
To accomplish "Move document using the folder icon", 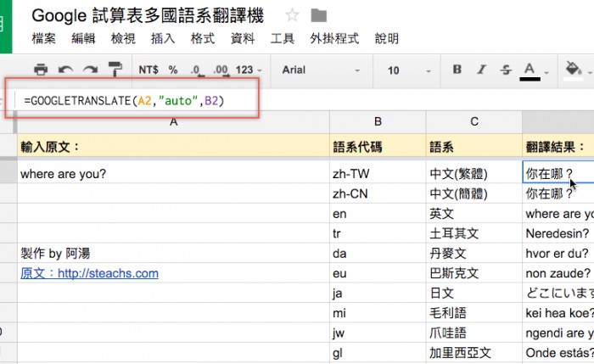I will tap(319, 15).
